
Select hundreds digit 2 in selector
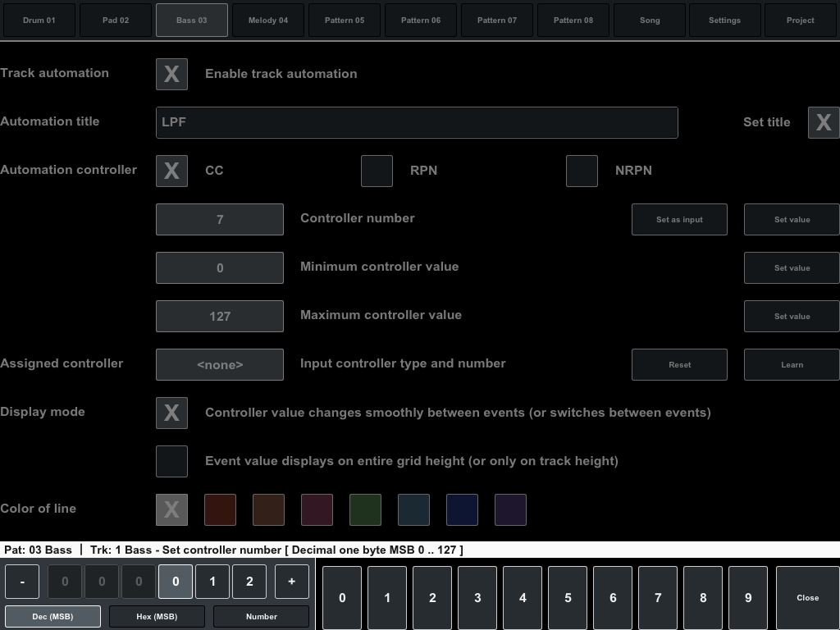(x=249, y=582)
